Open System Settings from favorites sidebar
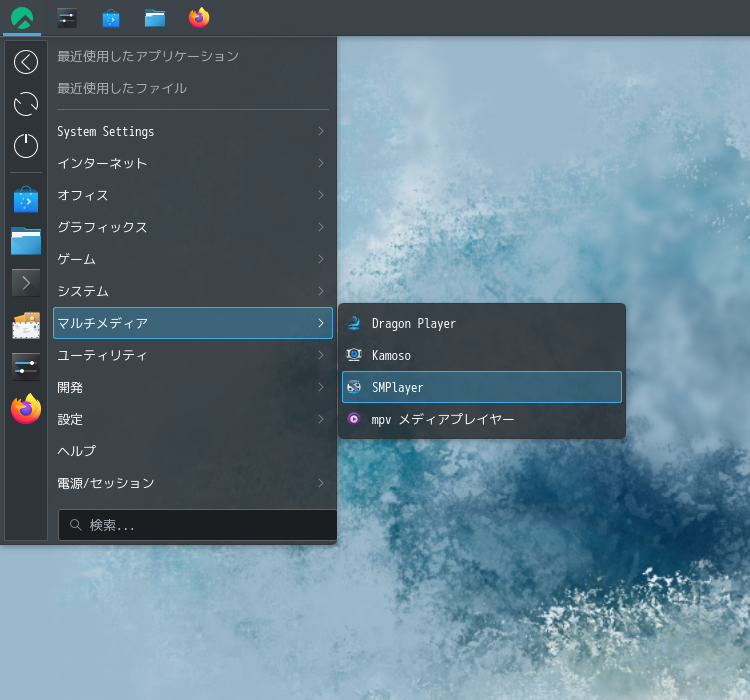The height and width of the screenshot is (700, 750). pyautogui.click(x=26, y=367)
